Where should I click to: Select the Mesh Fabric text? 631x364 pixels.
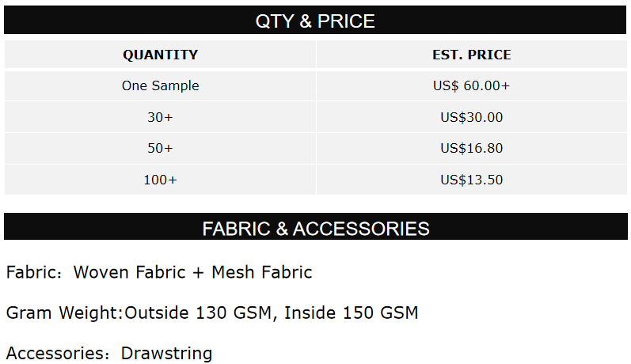tap(262, 273)
